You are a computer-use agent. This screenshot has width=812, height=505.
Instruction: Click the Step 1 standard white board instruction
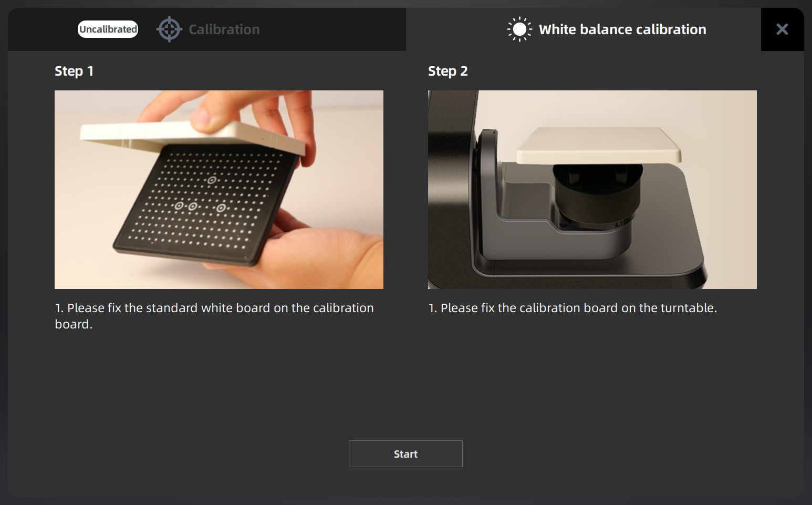tap(214, 315)
